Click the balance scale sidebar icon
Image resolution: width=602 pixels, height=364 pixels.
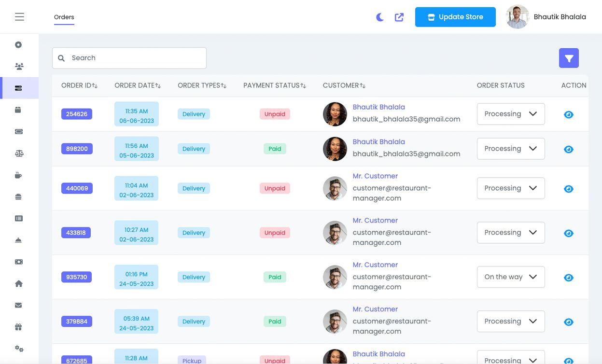[19, 154]
